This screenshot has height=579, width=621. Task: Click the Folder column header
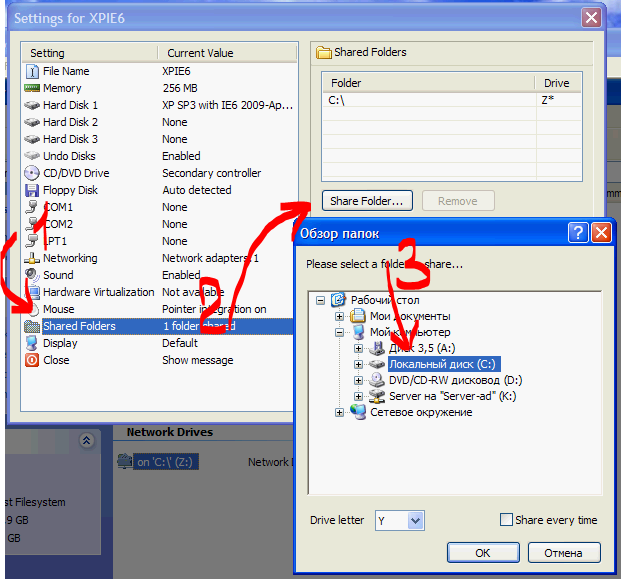[x=429, y=83]
